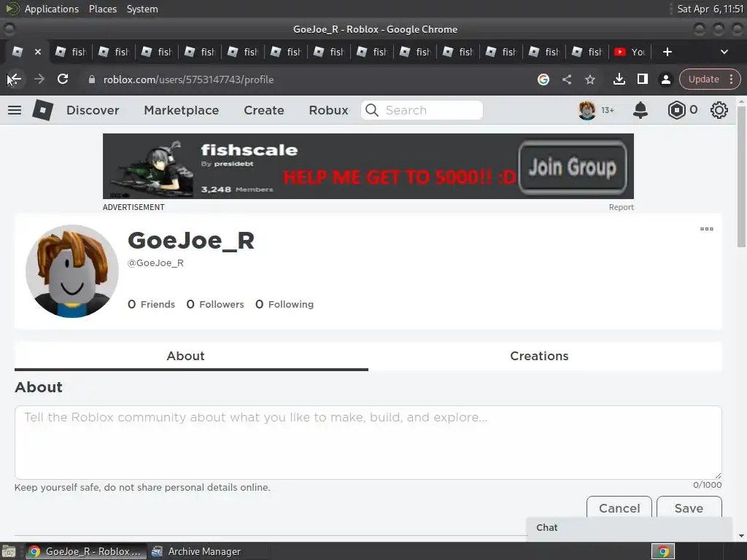Click the site lock icon in the address bar

92,79
